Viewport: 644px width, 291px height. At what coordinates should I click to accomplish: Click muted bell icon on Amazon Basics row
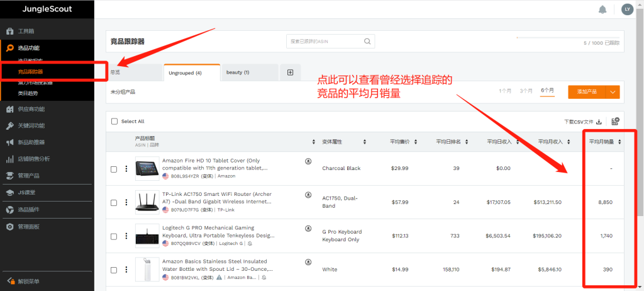tap(264, 277)
